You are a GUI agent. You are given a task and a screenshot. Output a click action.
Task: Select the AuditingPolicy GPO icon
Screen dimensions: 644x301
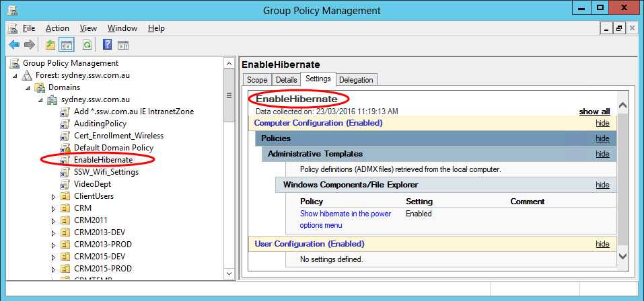click(65, 124)
